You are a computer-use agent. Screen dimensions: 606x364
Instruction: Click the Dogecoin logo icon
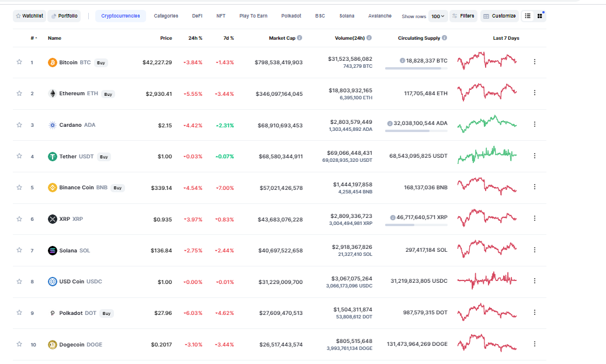click(52, 344)
